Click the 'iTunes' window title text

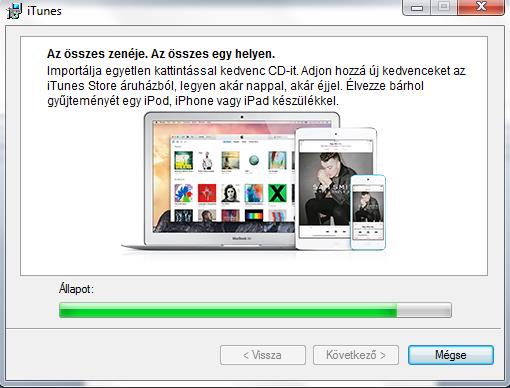[44, 11]
